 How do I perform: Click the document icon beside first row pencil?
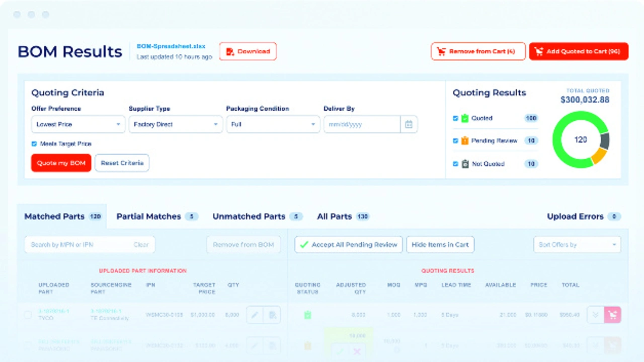(272, 315)
